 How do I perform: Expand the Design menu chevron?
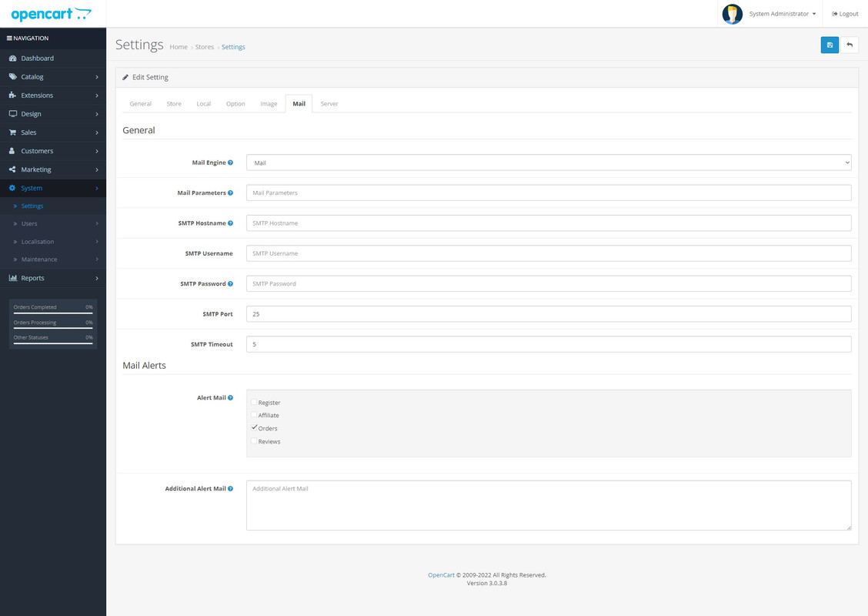(x=97, y=114)
